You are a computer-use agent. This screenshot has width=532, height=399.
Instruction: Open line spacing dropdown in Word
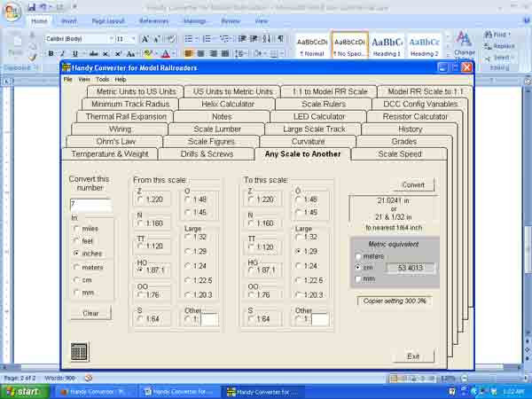[240, 53]
